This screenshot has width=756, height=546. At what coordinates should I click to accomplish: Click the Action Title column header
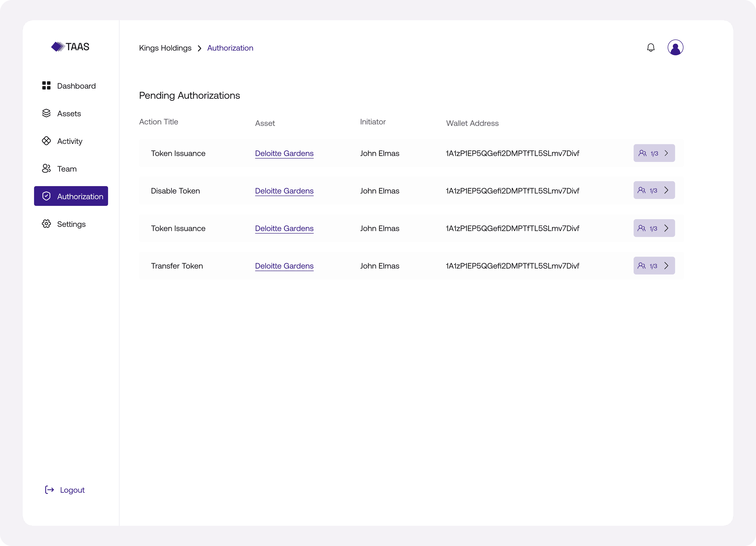158,122
